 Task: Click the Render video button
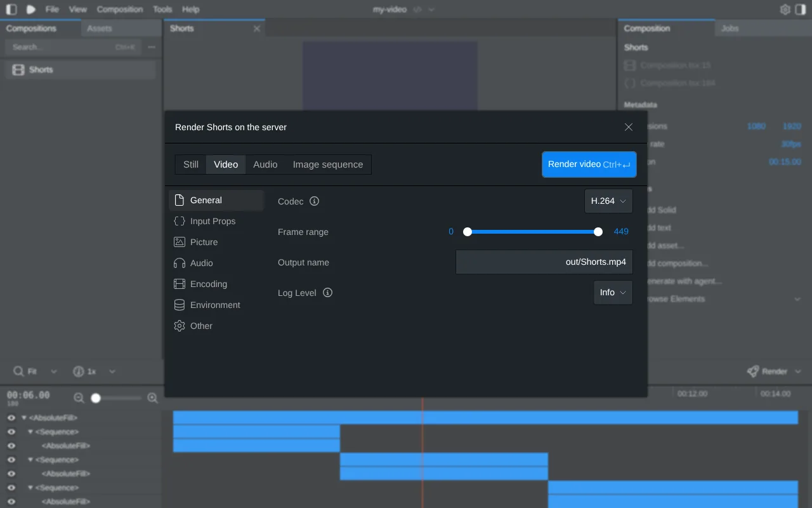589,164
